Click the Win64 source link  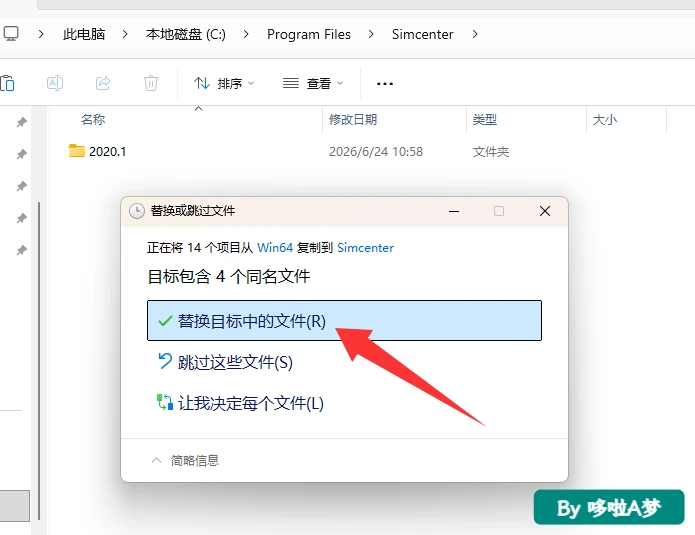coord(275,247)
